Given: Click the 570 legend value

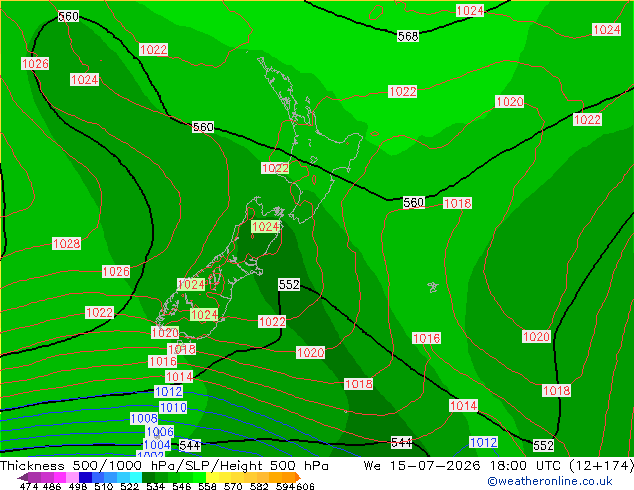Looking at the screenshot, I should (233, 486).
